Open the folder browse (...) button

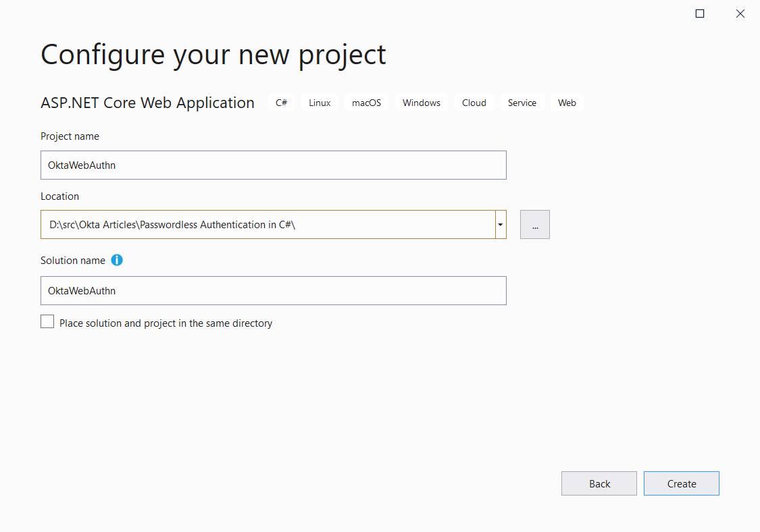point(534,225)
